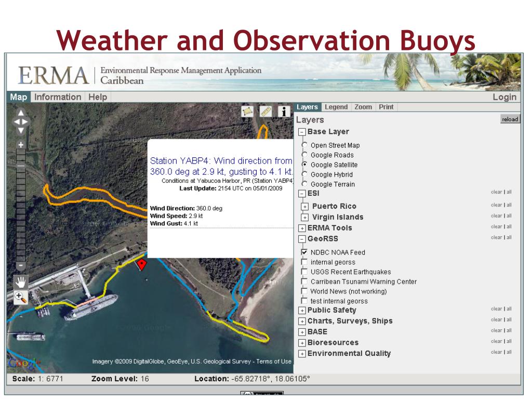Uncheck the NDBC NOAA Feed layer
Viewport: 532px width, 399px height.
(x=304, y=252)
